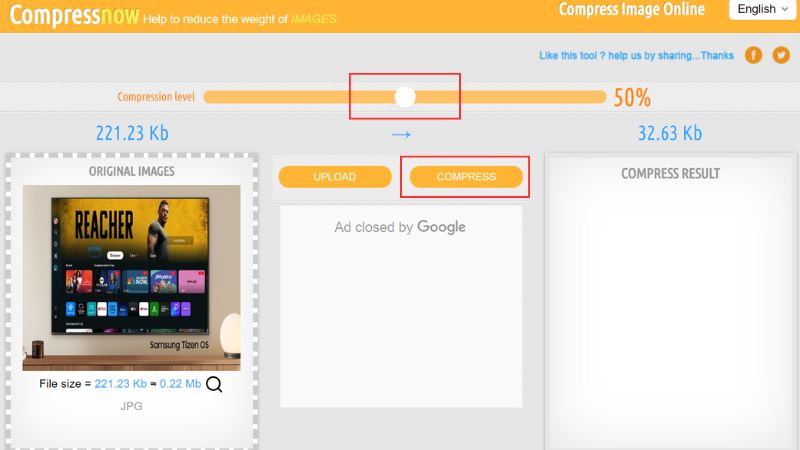The height and width of the screenshot is (450, 800).
Task: Click the COMPRESS button
Action: tap(466, 177)
